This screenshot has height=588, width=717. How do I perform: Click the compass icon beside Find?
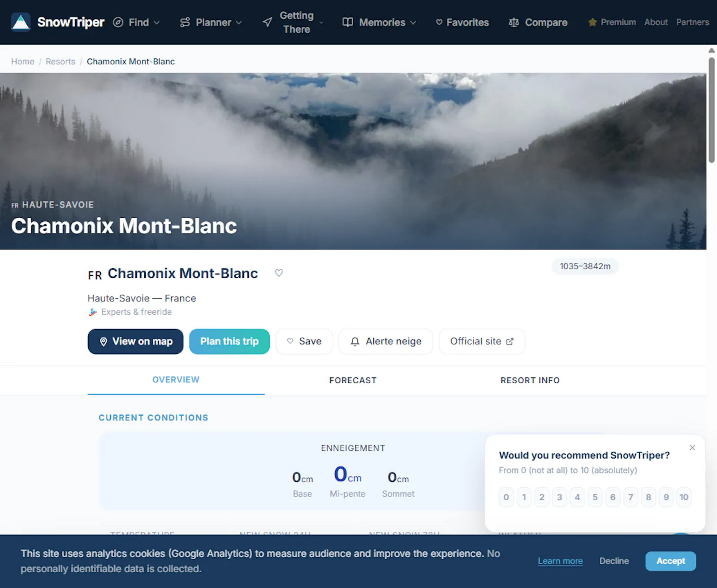(118, 22)
